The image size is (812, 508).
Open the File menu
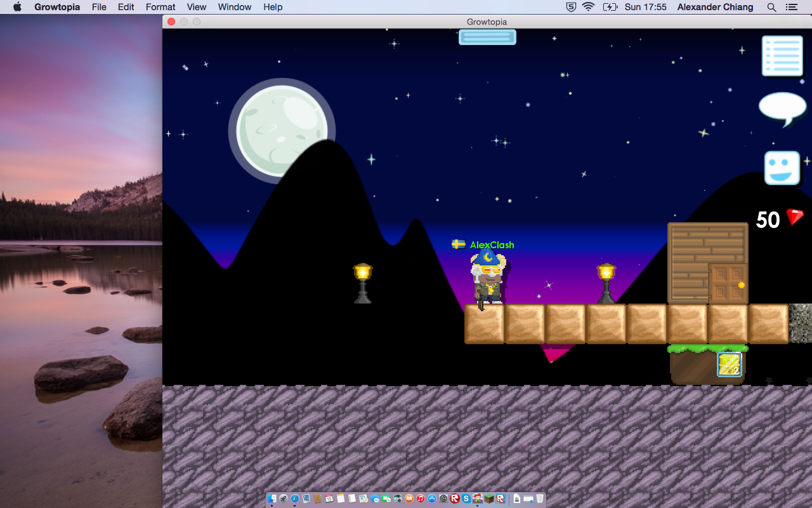pos(99,7)
